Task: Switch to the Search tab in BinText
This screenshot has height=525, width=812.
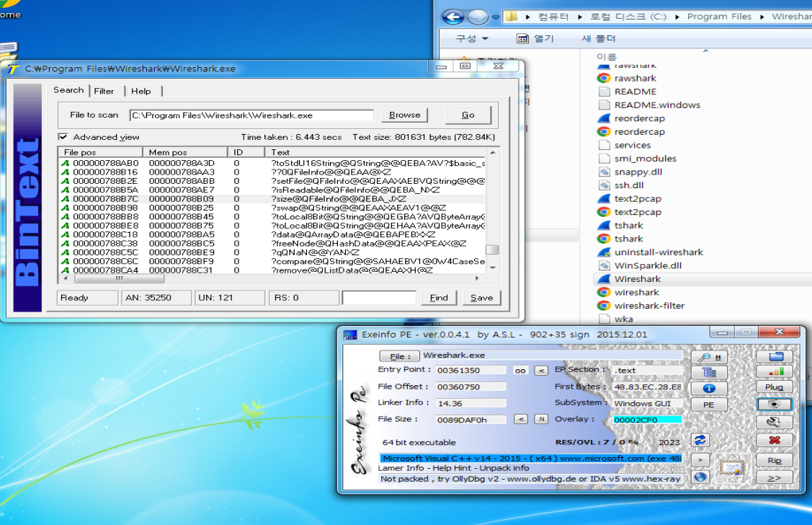Action: pos(68,90)
